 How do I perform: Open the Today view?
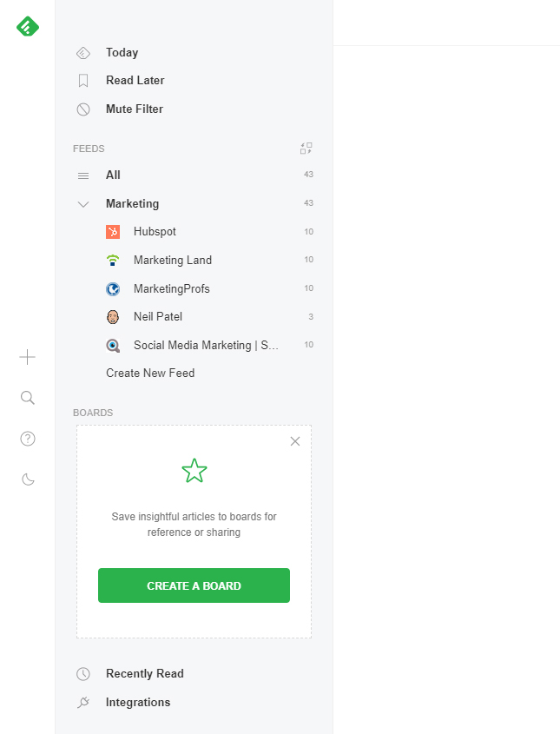point(122,53)
